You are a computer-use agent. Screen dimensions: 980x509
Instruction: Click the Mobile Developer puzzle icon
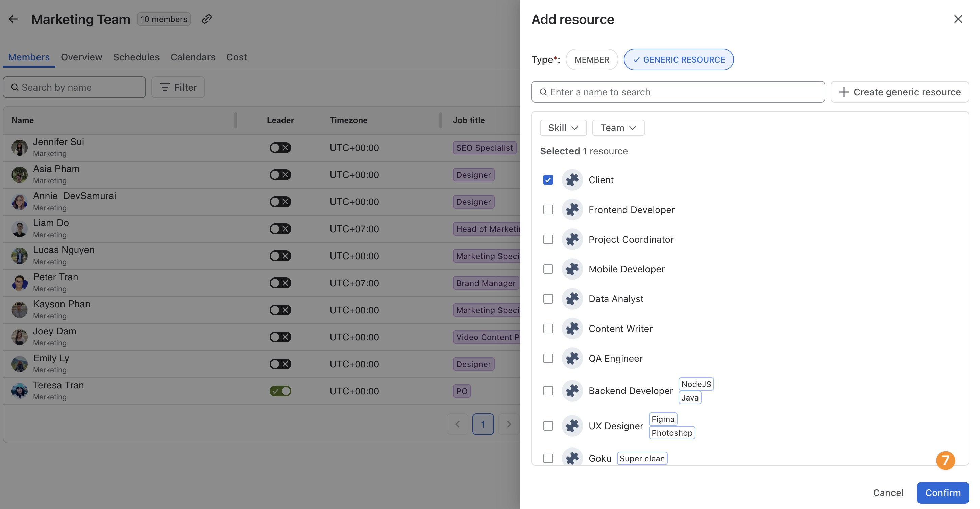572,269
